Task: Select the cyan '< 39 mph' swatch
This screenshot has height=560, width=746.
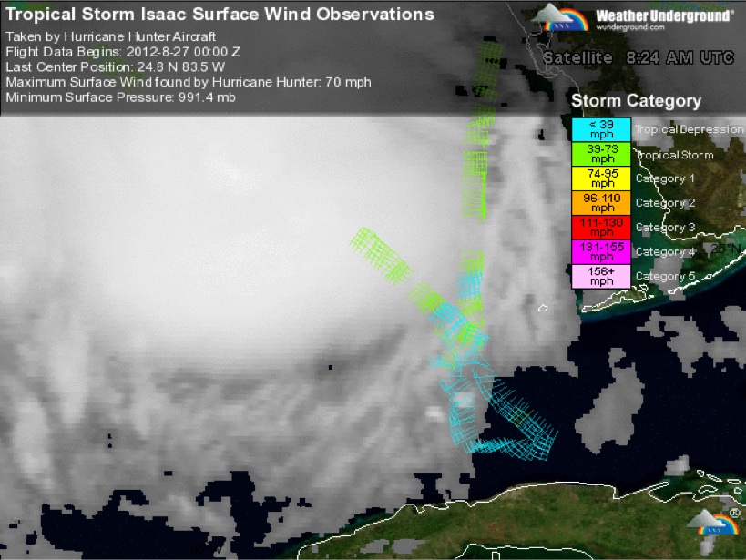Action: [600, 129]
